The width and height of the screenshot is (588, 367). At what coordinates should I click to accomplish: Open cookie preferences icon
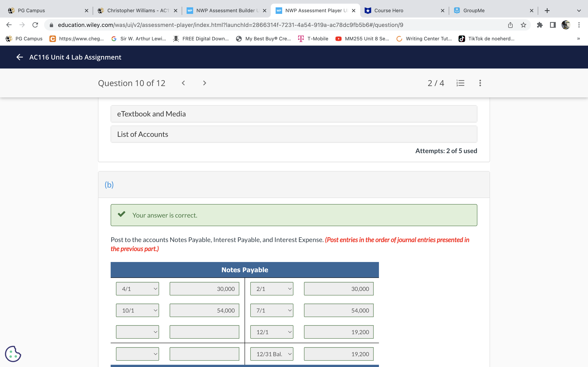point(13,354)
